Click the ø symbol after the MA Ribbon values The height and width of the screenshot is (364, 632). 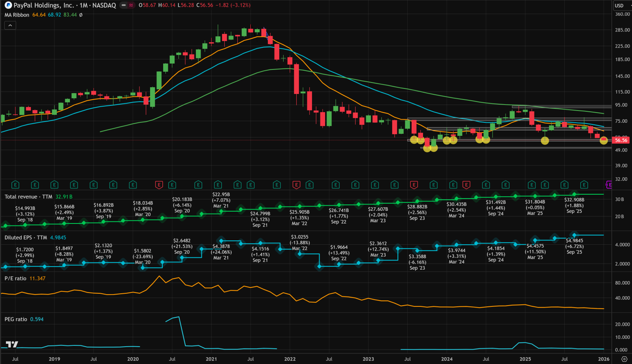coord(81,15)
